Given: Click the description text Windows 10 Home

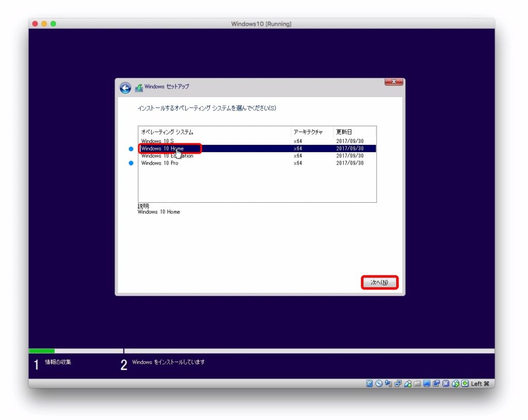Looking at the screenshot, I should 159,212.
